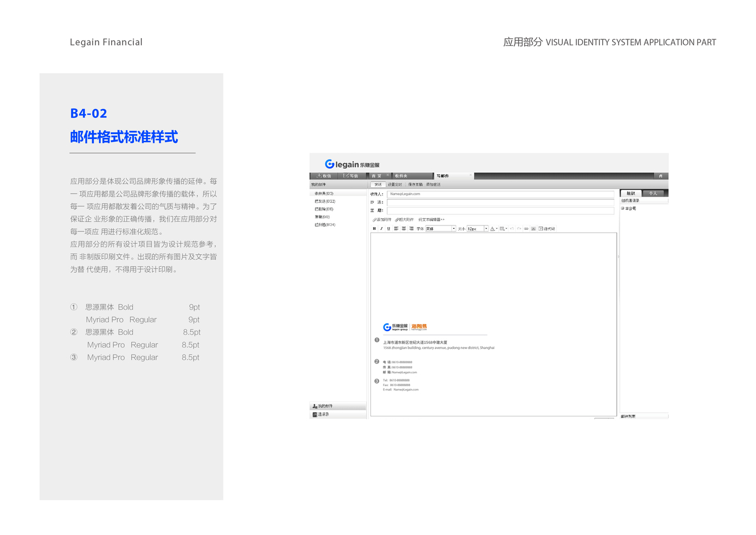Click 添加密送 add BCC
Screen dimensions: 756x535
tap(433, 184)
